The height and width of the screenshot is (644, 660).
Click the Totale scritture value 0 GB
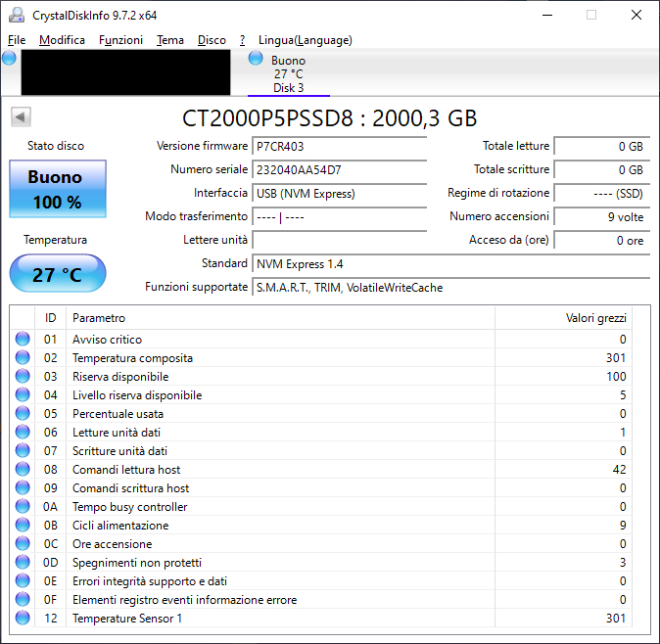click(x=602, y=170)
